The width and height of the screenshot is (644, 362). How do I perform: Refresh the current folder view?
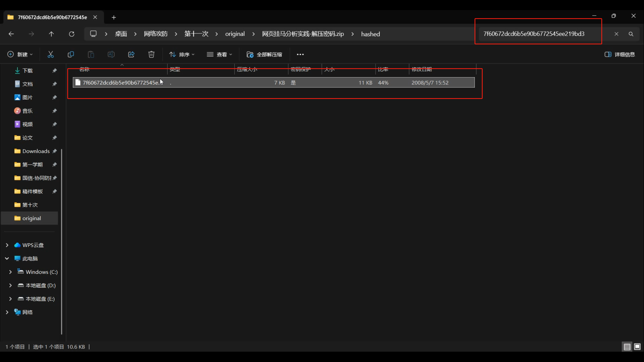pos(72,34)
